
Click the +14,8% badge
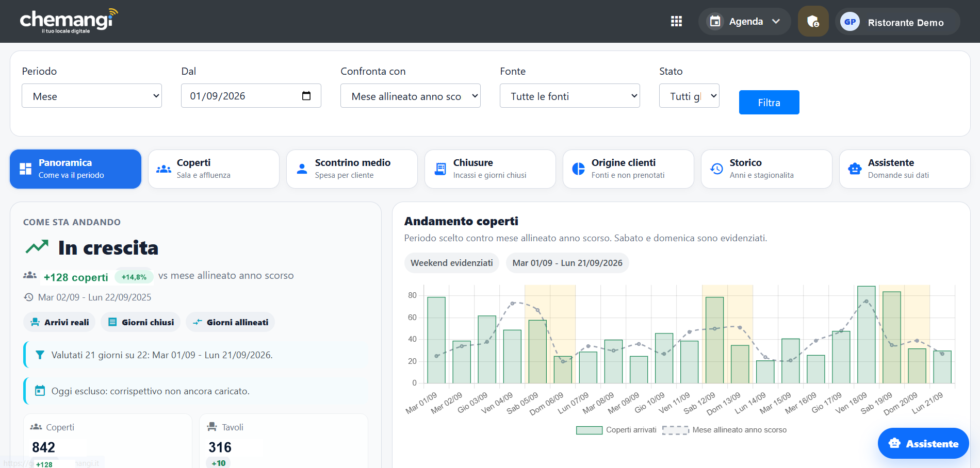pos(134,277)
